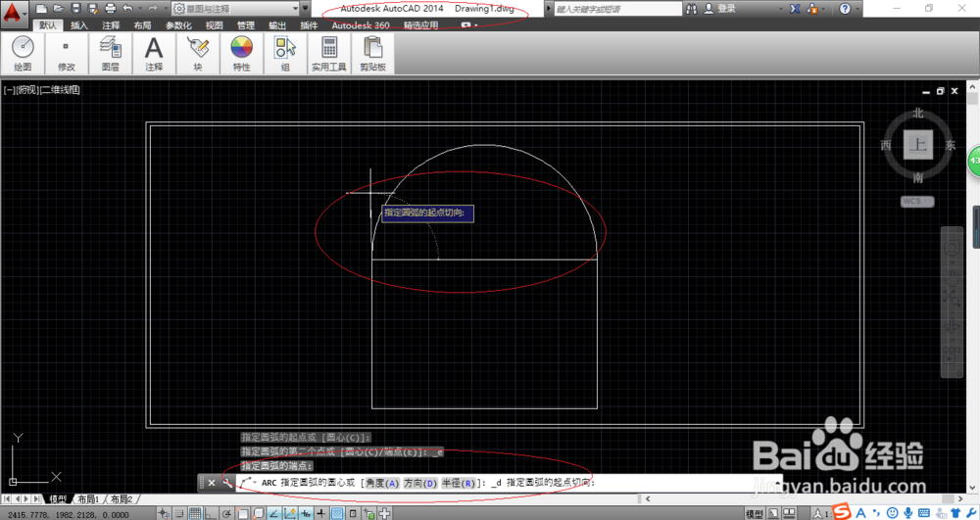Click the search keyword input field

(617, 9)
